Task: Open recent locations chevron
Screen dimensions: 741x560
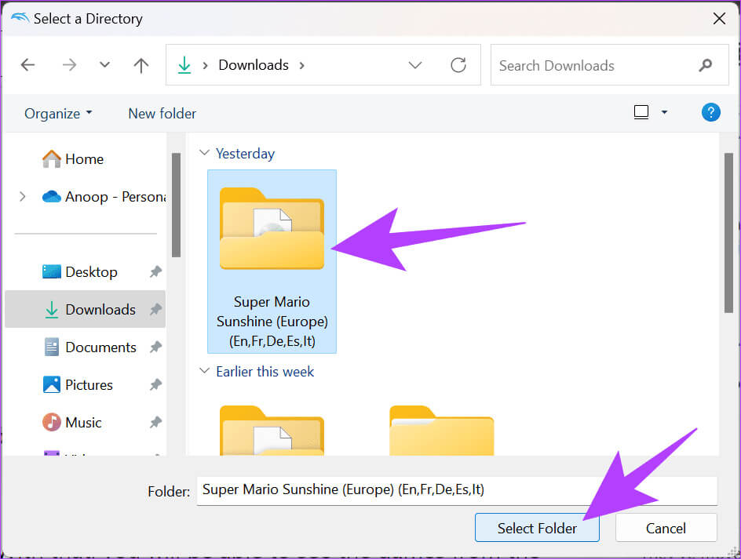Action: [x=104, y=64]
